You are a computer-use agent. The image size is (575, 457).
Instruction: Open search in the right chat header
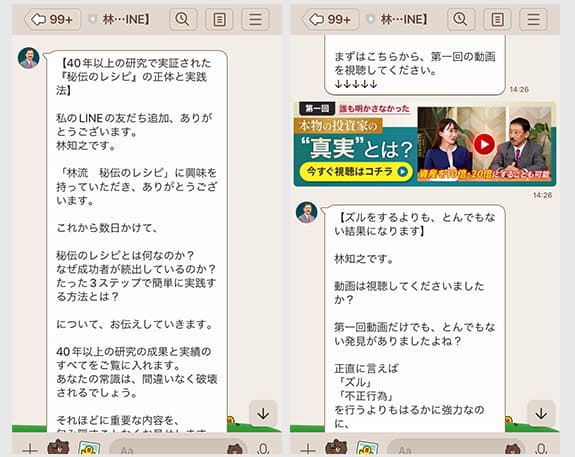pos(461,19)
